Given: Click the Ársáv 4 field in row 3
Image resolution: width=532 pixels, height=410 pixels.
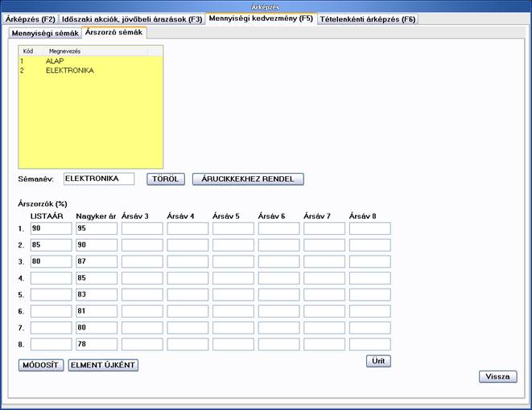Looking at the screenshot, I should pos(188,261).
